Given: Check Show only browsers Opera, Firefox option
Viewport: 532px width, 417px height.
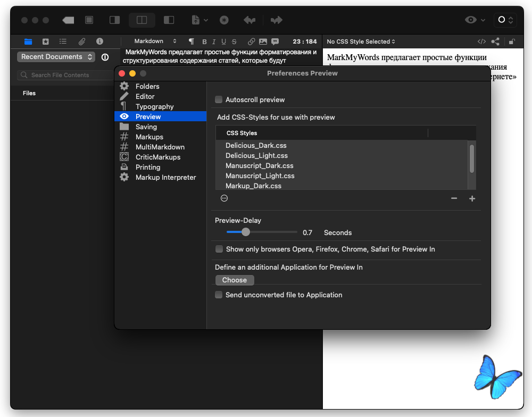Looking at the screenshot, I should point(219,249).
